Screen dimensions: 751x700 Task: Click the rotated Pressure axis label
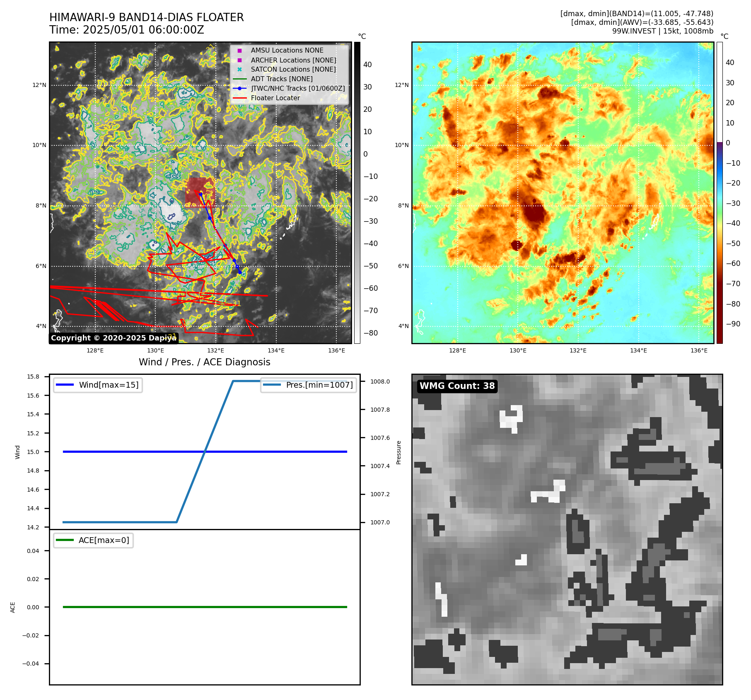[x=399, y=452]
